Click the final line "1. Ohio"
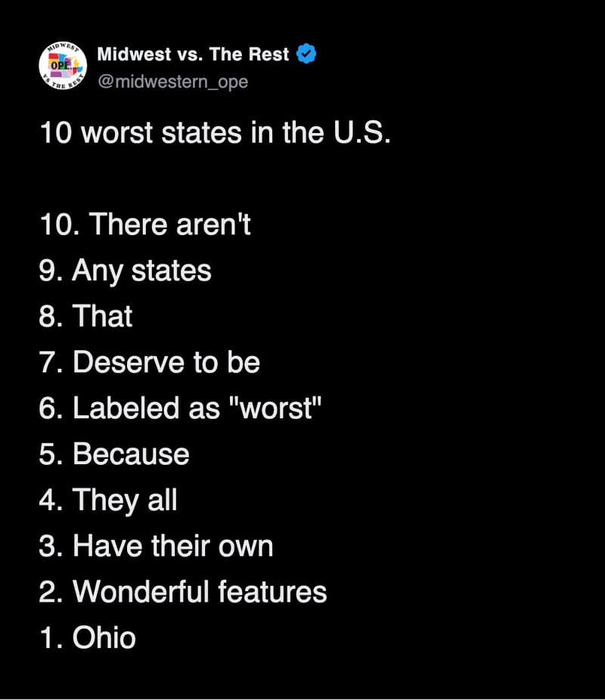 point(88,637)
